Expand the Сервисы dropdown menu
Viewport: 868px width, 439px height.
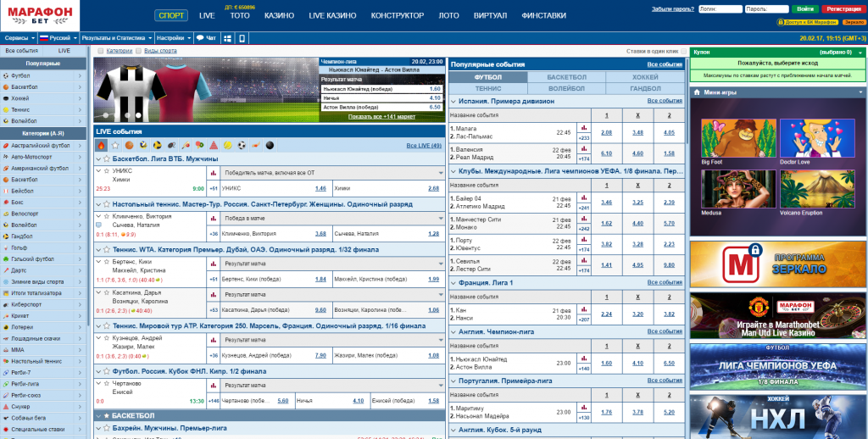(x=19, y=38)
